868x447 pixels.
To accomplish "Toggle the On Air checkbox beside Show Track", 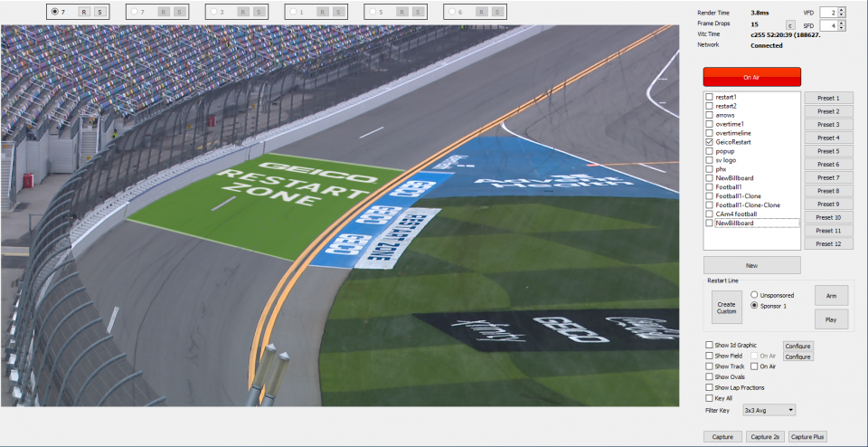I will click(754, 366).
